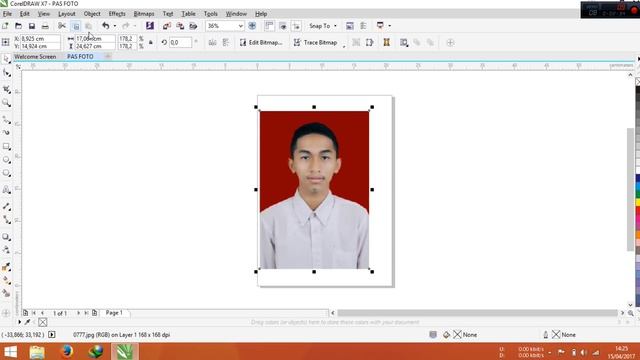
Task: Switch to the Welcome Screen tab
Action: click(x=35, y=57)
